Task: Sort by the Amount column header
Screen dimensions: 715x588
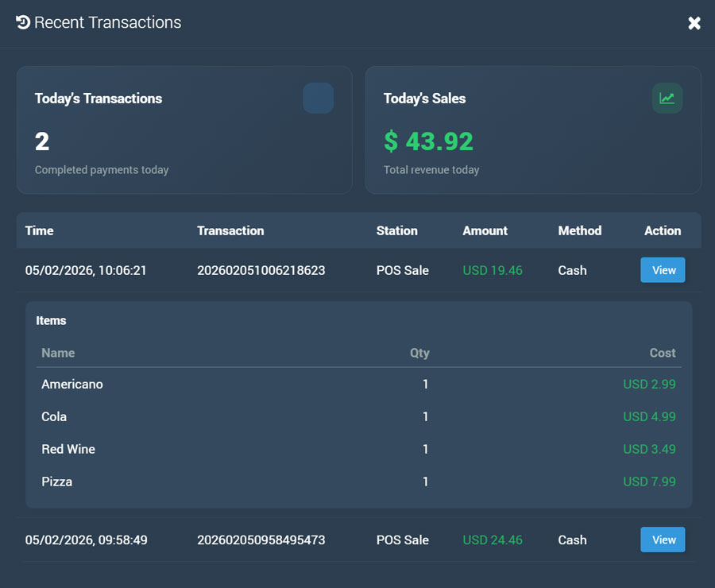Action: click(485, 230)
